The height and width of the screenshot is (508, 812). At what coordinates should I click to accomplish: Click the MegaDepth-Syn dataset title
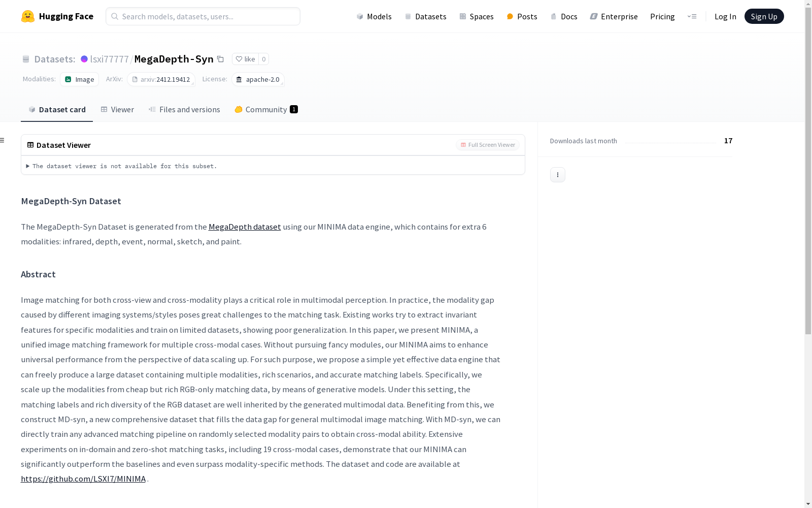(174, 59)
